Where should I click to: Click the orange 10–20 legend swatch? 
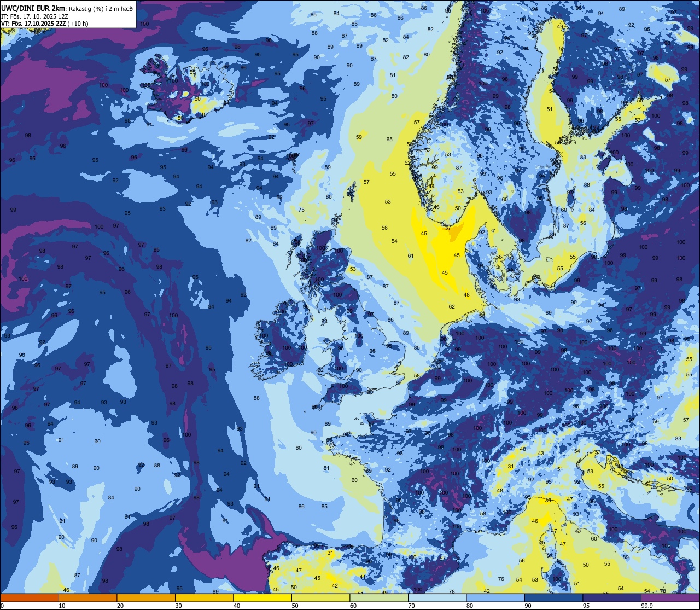[87, 598]
